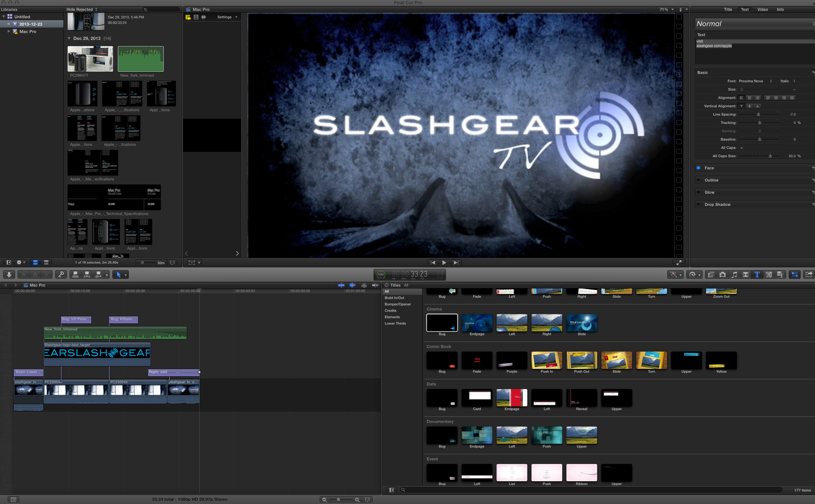The width and height of the screenshot is (815, 504).
Task: Enable the Outline text style checkbox
Action: pos(698,180)
